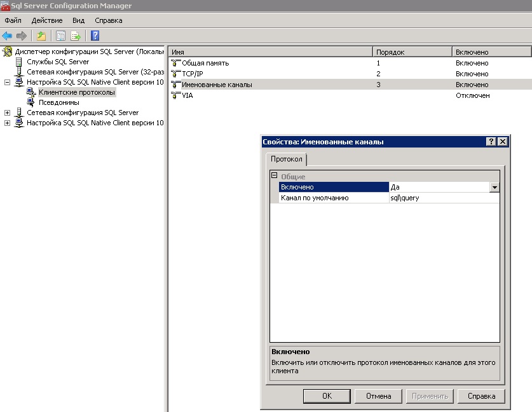
Task: Select the Да value cell
Action: click(x=439, y=187)
